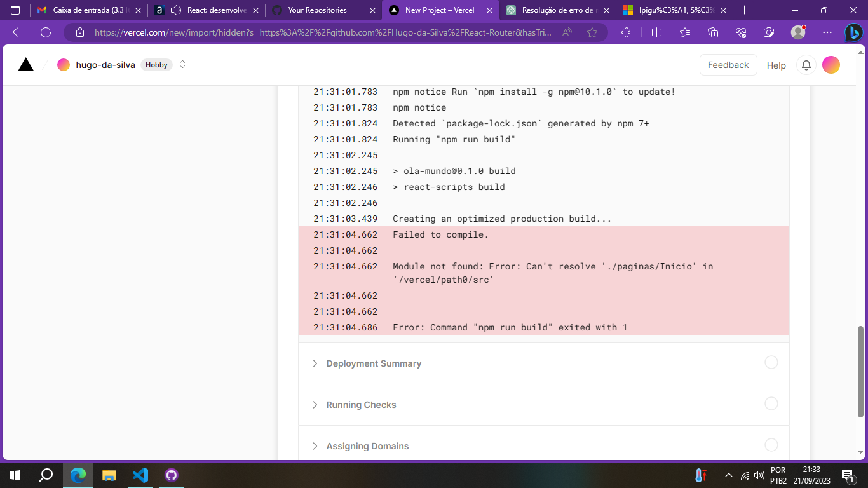Viewport: 868px width, 488px height.
Task: Click the Vercel triangle logo
Action: [x=25, y=64]
